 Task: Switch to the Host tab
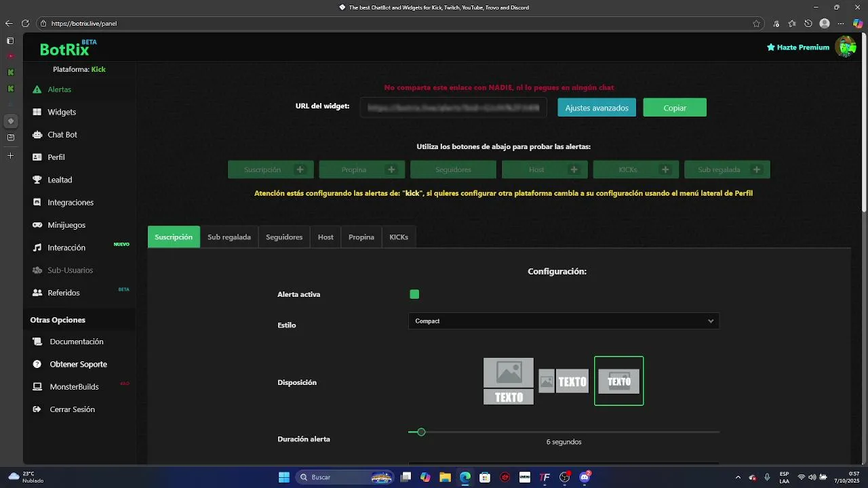coord(325,237)
